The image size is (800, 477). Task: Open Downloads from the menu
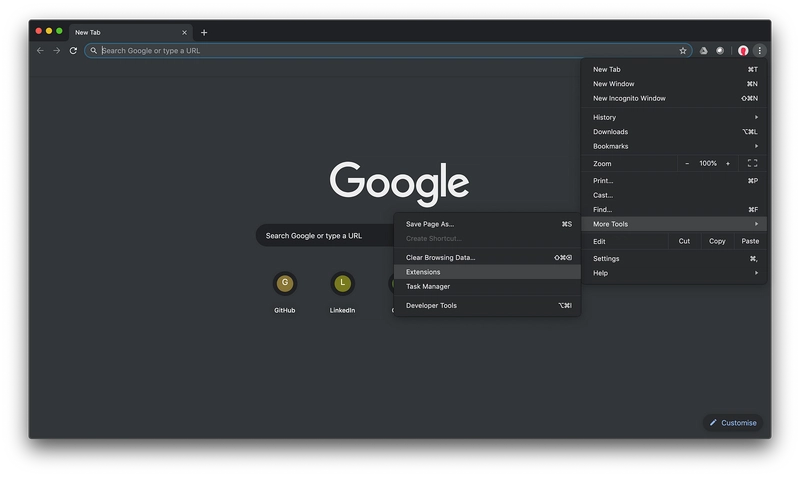tap(674, 132)
